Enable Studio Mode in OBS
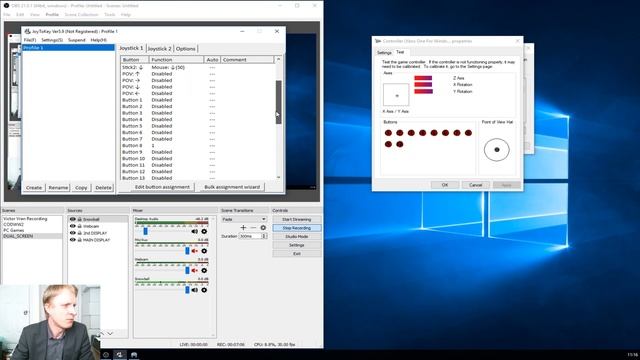 pos(297,236)
